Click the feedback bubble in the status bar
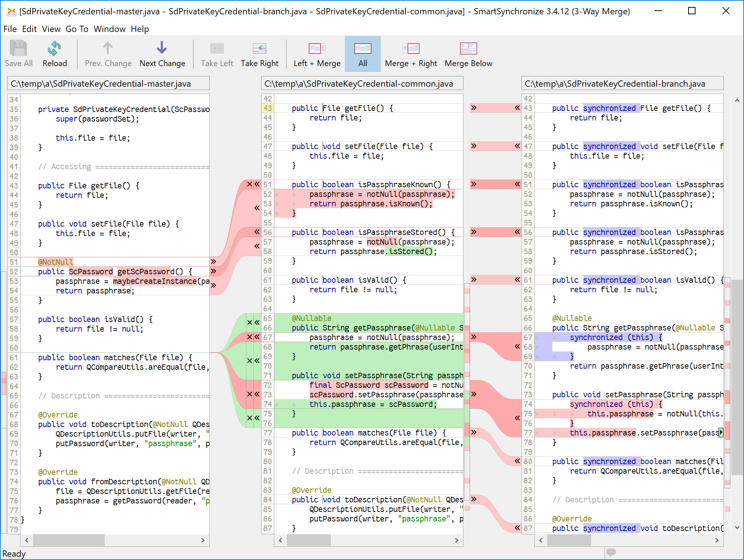The height and width of the screenshot is (560, 744). pyautogui.click(x=611, y=553)
